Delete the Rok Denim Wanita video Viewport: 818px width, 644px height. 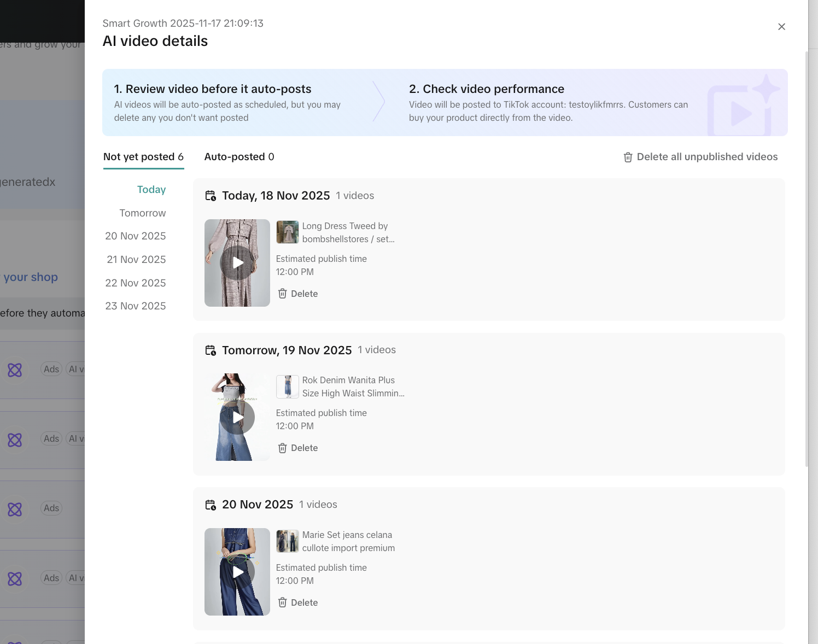298,448
